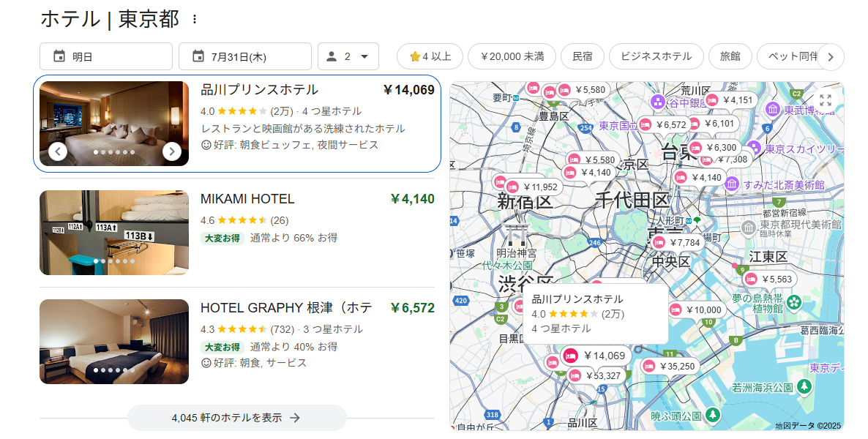Click 通常より 66% お得 text
Image resolution: width=868 pixels, height=439 pixels.
pos(294,238)
